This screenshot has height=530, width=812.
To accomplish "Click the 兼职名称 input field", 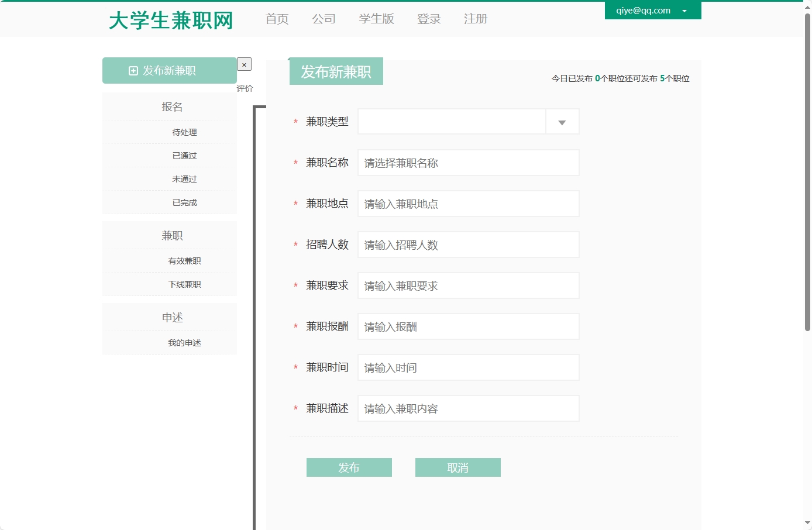I will point(468,162).
